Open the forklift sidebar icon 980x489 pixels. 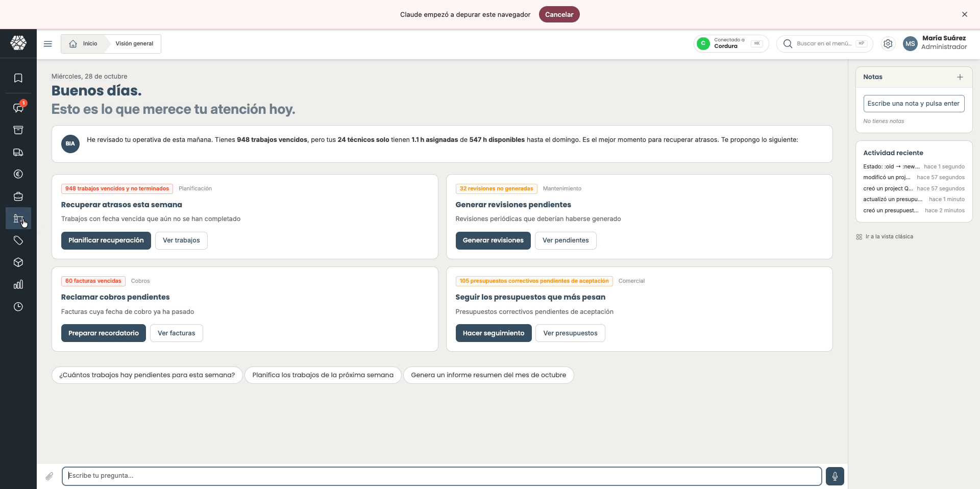(x=18, y=218)
